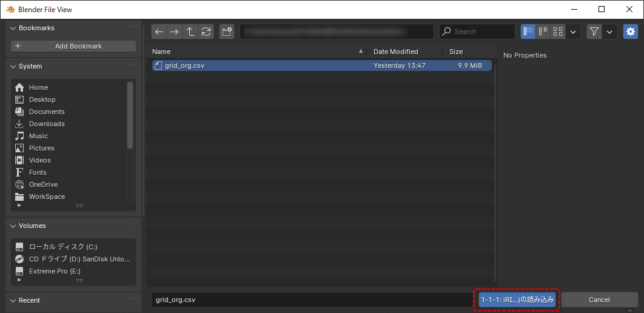644x313 pixels.
Task: Switch to thumbnail display mode
Action: 558,32
